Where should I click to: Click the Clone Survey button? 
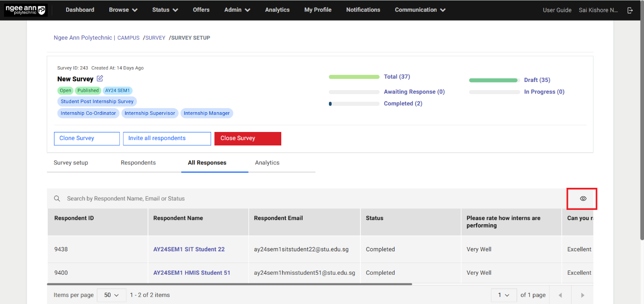(x=86, y=138)
